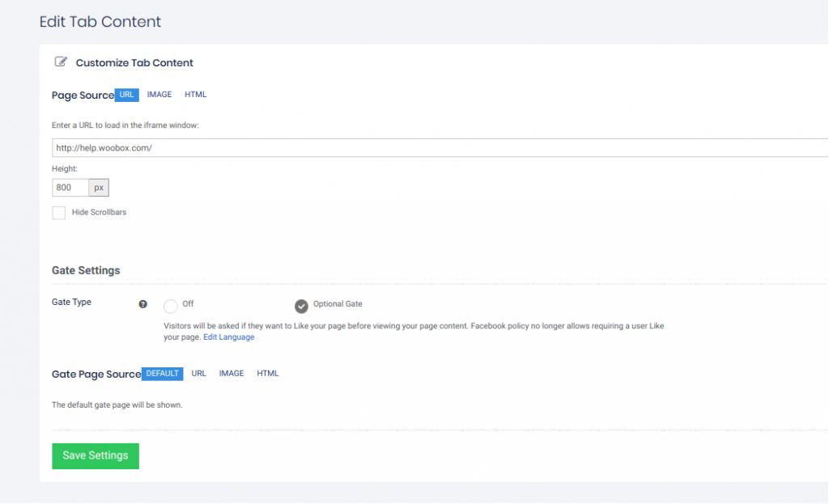
Task: Click the edit pencil icon beside Customize Tab Content
Action: pos(61,61)
